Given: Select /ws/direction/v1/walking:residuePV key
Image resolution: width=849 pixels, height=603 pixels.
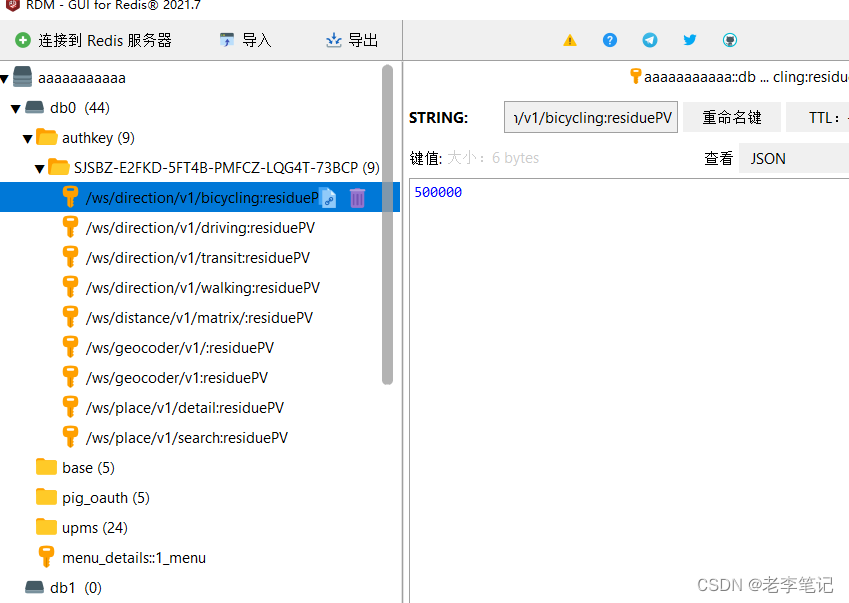Looking at the screenshot, I should (x=203, y=287).
